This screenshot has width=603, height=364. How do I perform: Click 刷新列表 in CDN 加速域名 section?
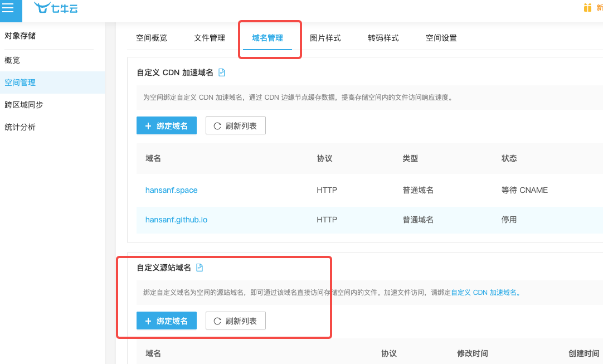[235, 125]
